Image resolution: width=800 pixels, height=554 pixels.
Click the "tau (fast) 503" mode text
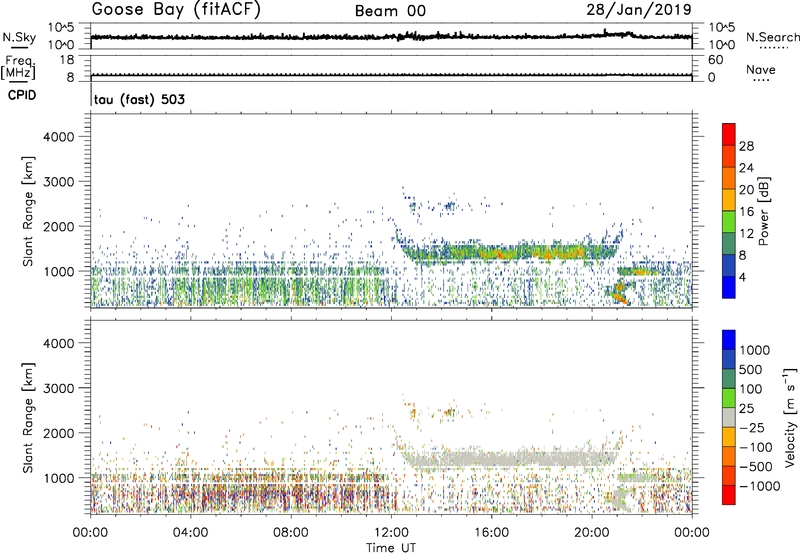tap(139, 99)
